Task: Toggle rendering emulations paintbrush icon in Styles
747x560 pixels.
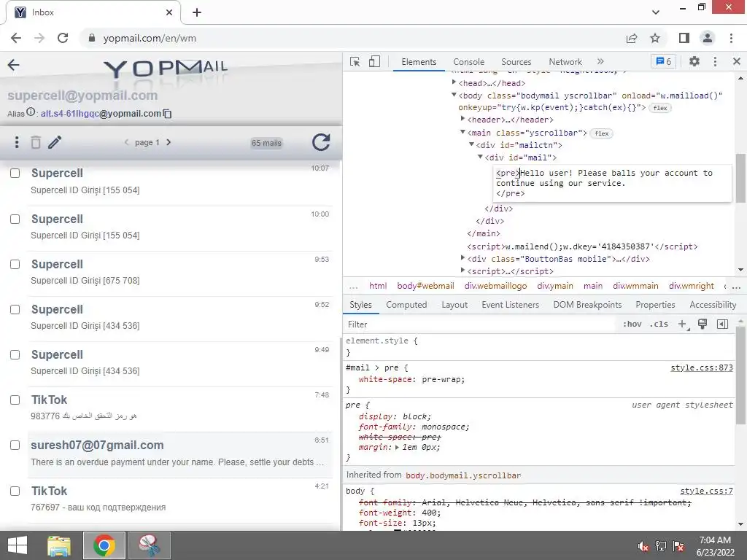Action: coord(703,324)
